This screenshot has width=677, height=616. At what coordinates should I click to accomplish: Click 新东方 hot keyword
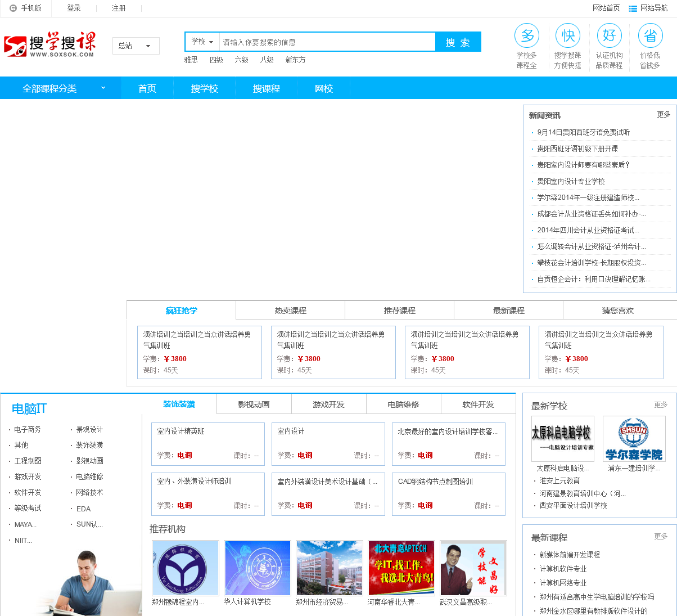pos(295,60)
